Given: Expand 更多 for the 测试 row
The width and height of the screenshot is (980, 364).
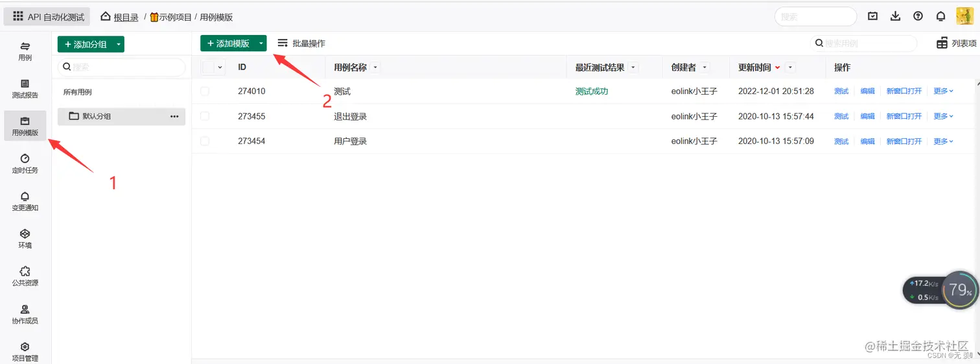Looking at the screenshot, I should tap(943, 91).
